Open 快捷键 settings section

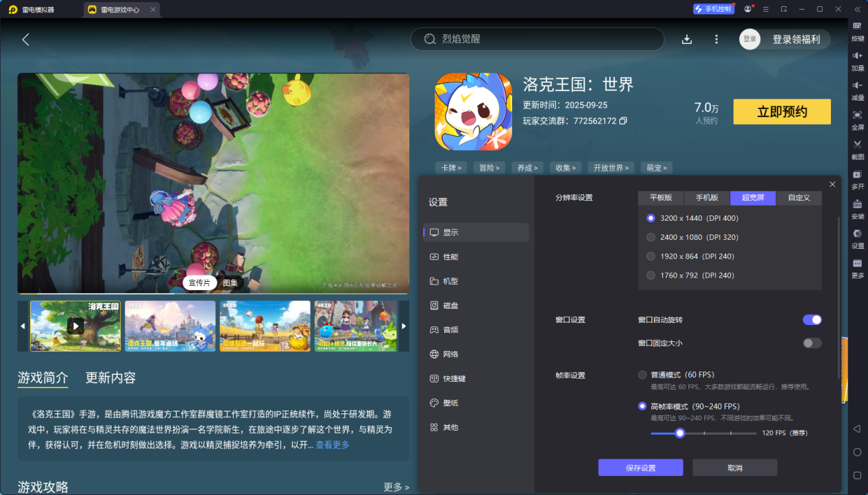point(476,378)
